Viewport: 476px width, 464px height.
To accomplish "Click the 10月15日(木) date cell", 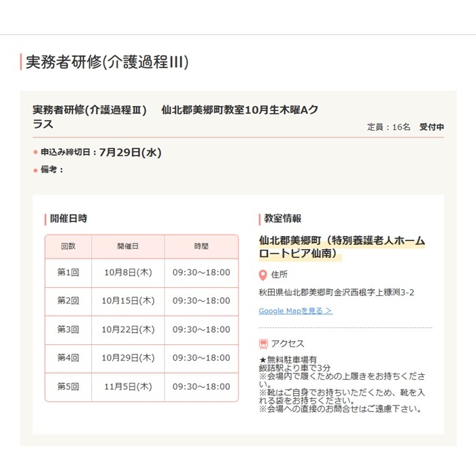I will 128,301.
